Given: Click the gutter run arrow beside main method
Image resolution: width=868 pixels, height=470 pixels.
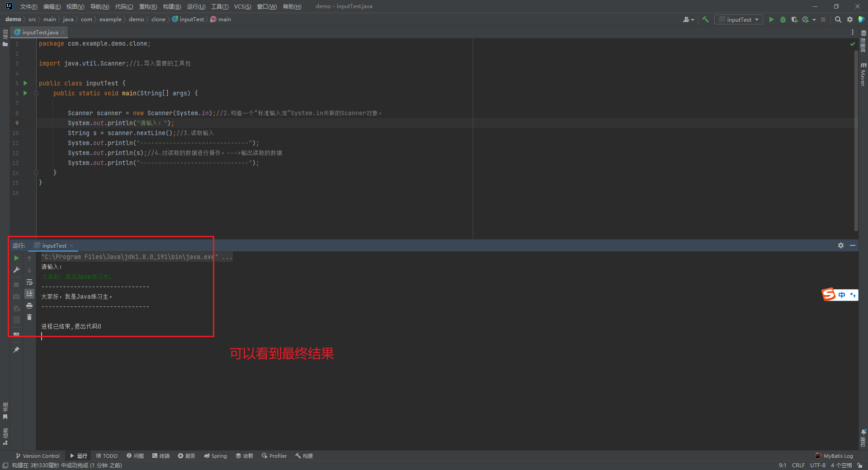Looking at the screenshot, I should pos(25,93).
